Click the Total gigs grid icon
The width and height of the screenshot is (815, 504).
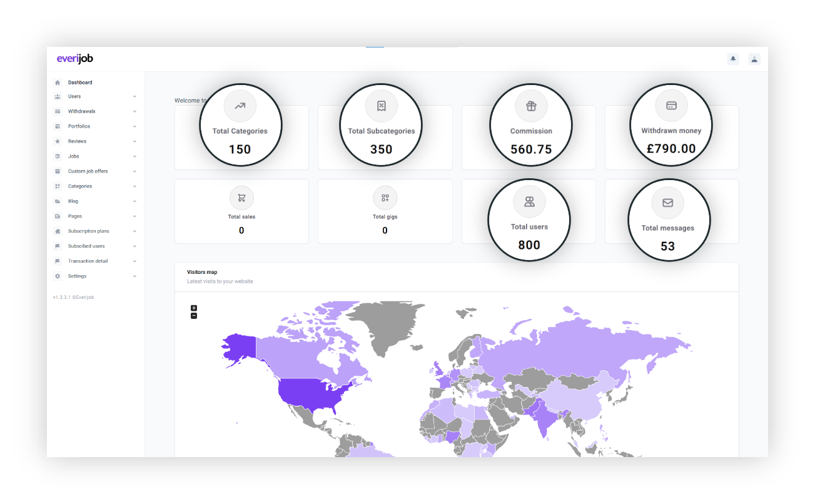[385, 198]
